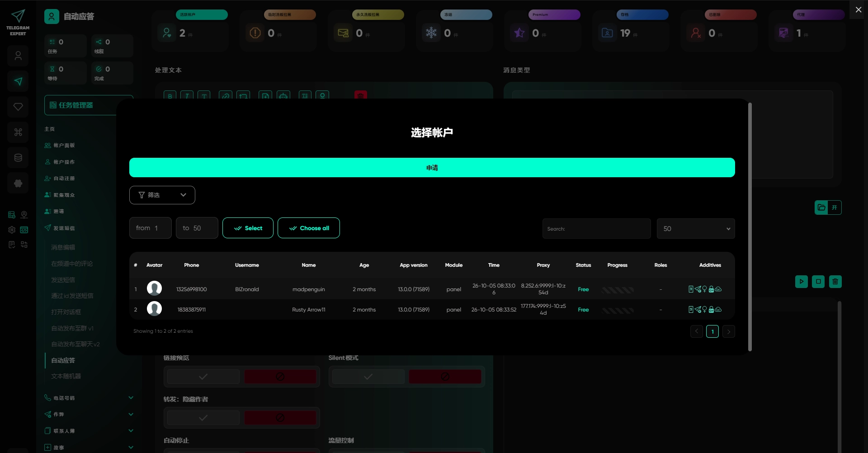Click the Search input field
Image resolution: width=868 pixels, height=453 pixels.
[x=597, y=229]
